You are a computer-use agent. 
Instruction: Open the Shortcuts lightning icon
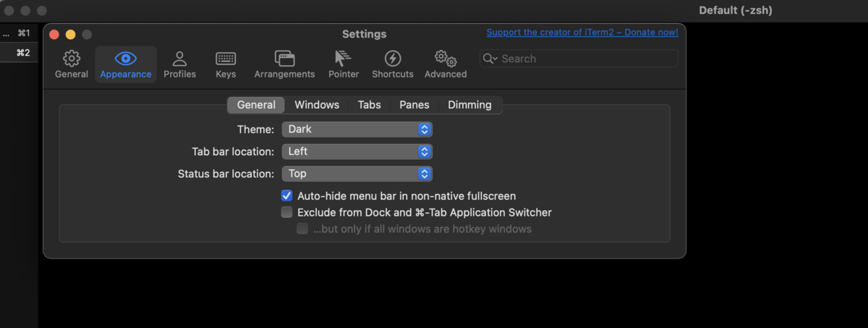[x=393, y=59]
